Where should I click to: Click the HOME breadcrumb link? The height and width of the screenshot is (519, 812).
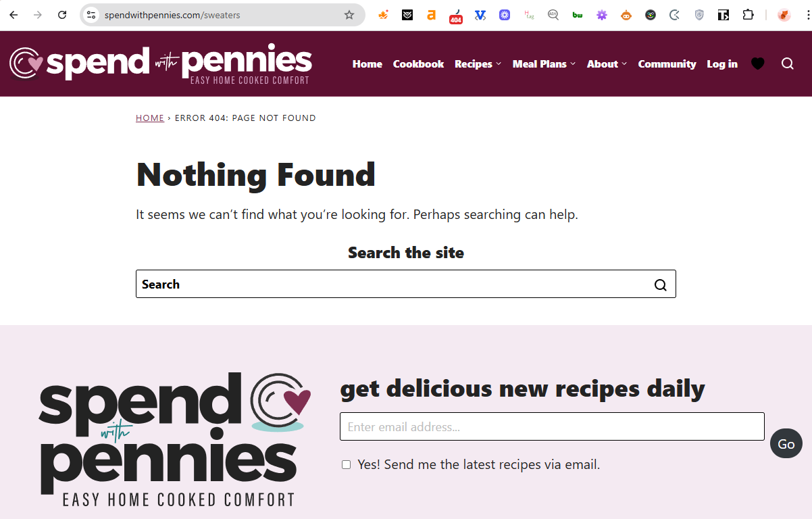150,118
